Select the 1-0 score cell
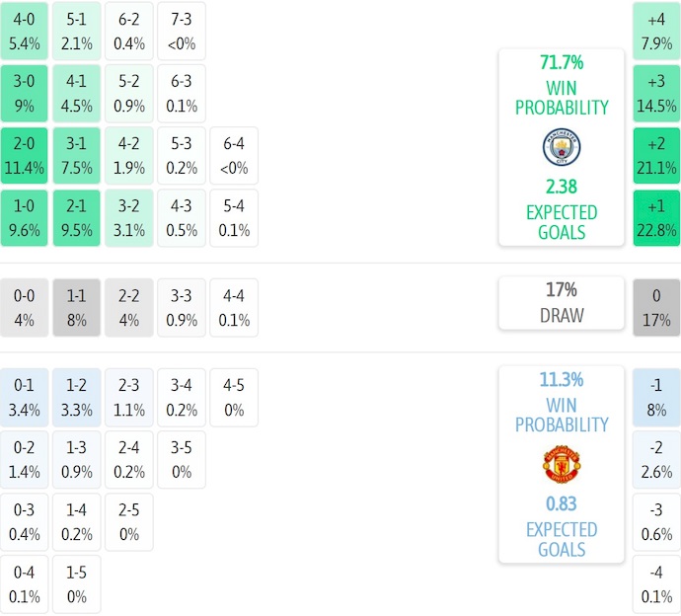The height and width of the screenshot is (616, 681). point(25,218)
